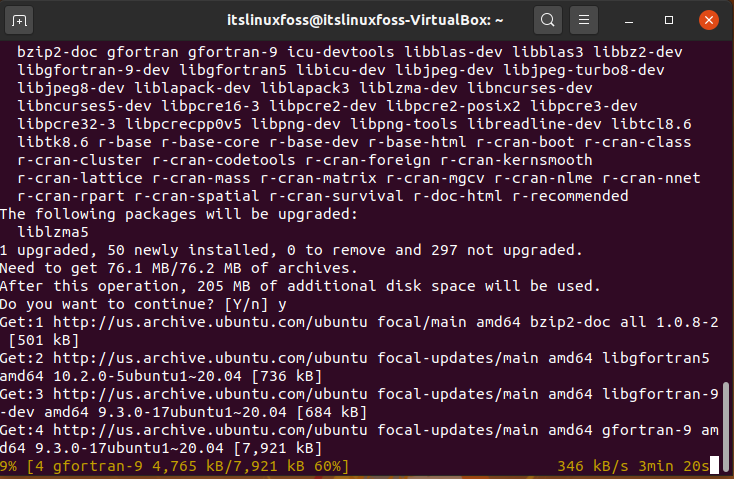Click the Get:2 archive URL
Viewport: 734px width, 479px height.
click(x=210, y=358)
